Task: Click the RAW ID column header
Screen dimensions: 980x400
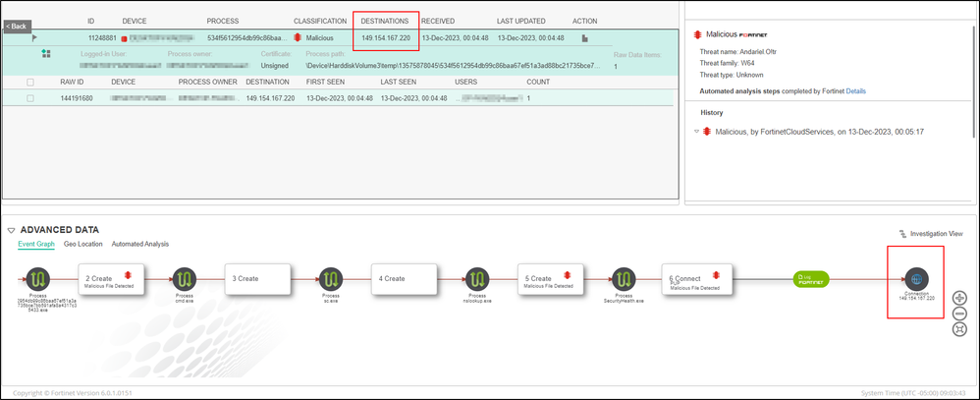Action: pyautogui.click(x=72, y=82)
